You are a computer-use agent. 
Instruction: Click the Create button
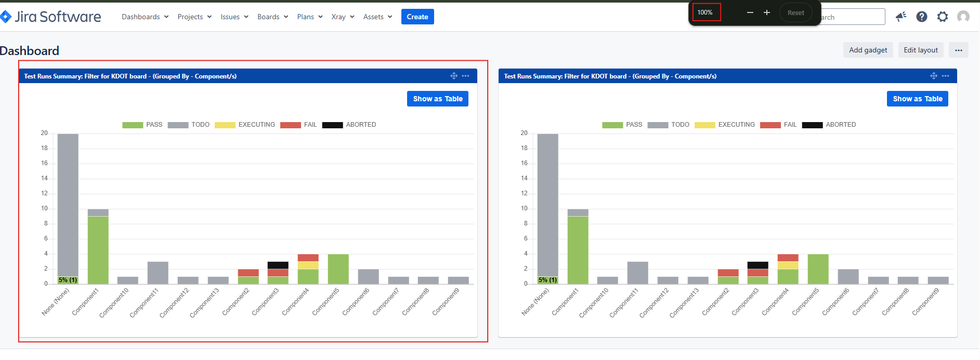tap(417, 17)
